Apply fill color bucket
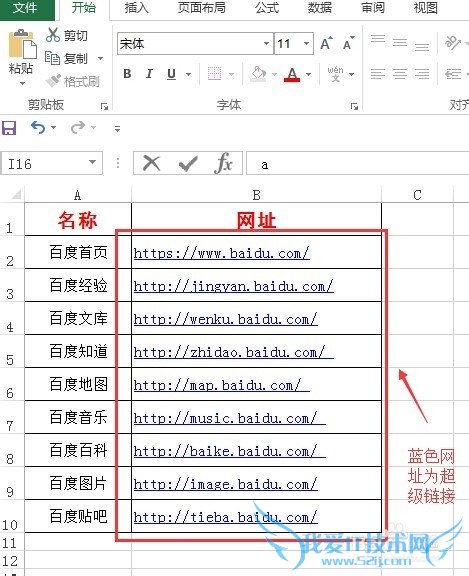469x576 pixels. point(258,74)
